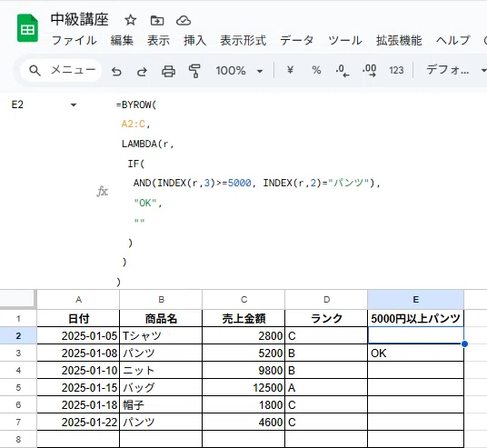Image resolution: width=487 pixels, height=448 pixels.
Task: Click the メニュー search box
Action: click(61, 71)
